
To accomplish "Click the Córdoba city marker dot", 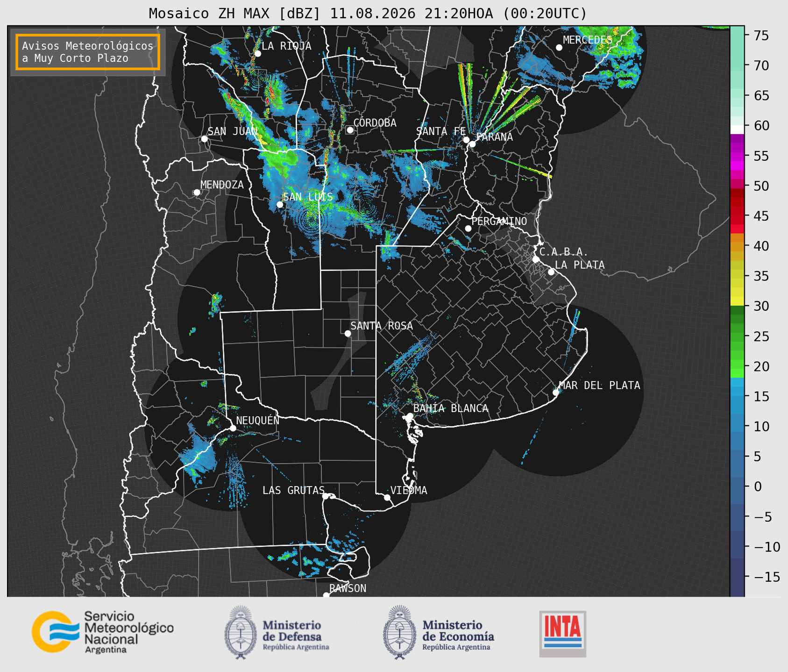I will pyautogui.click(x=350, y=130).
